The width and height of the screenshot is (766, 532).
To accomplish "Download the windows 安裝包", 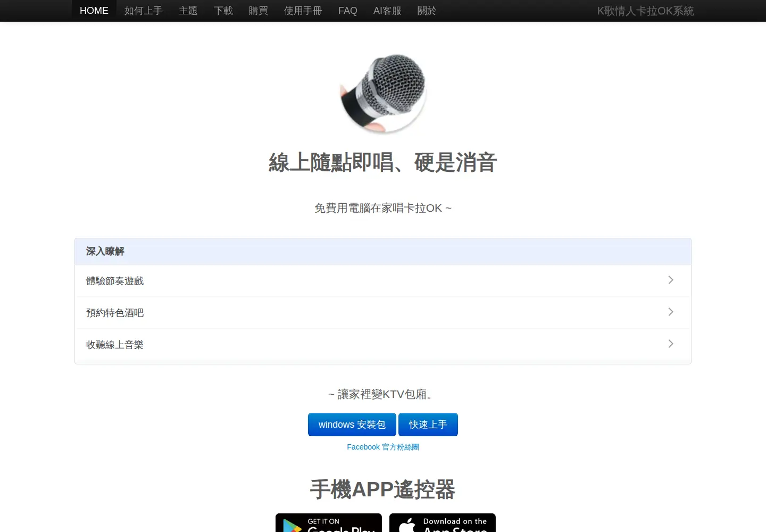I will tap(352, 425).
